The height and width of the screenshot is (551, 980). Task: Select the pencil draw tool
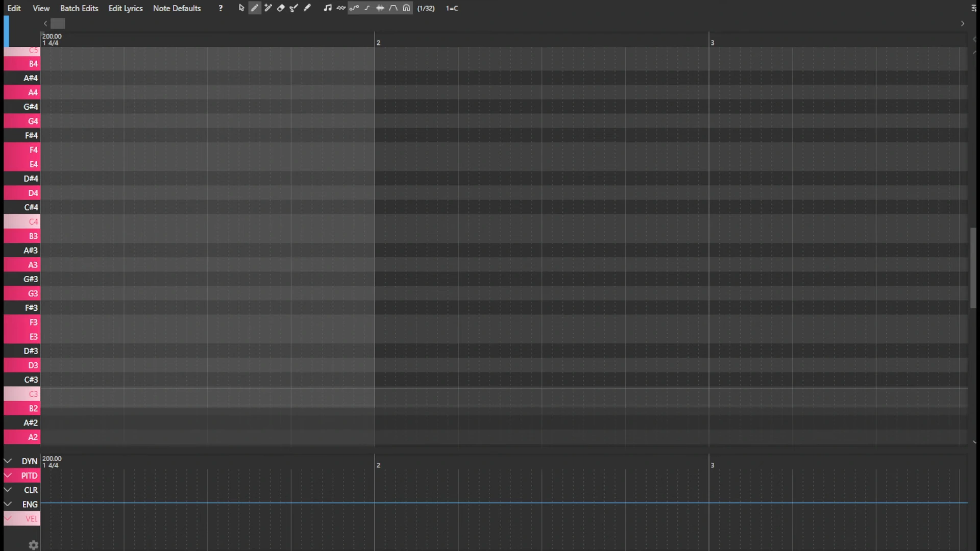pos(255,8)
